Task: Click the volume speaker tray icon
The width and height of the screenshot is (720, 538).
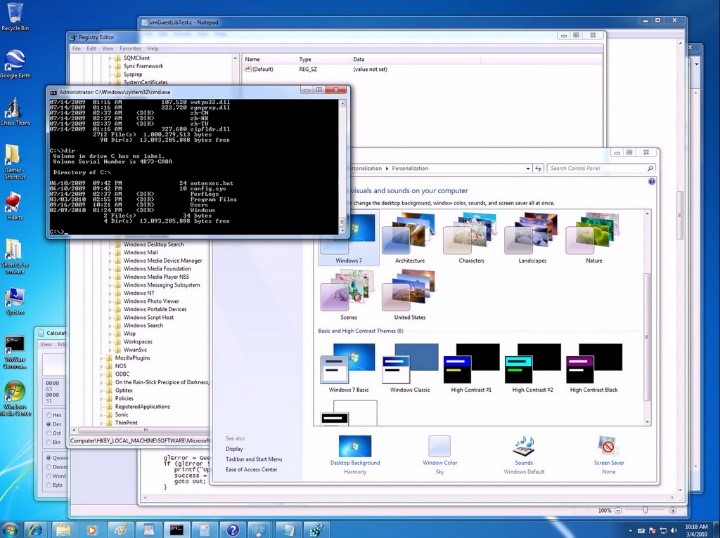Action: 673,530
